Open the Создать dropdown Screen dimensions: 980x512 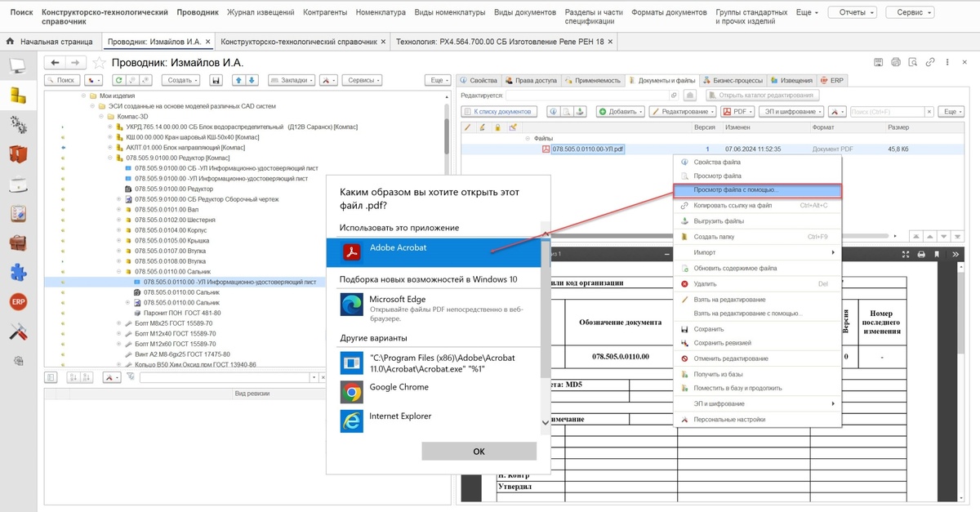pyautogui.click(x=181, y=80)
